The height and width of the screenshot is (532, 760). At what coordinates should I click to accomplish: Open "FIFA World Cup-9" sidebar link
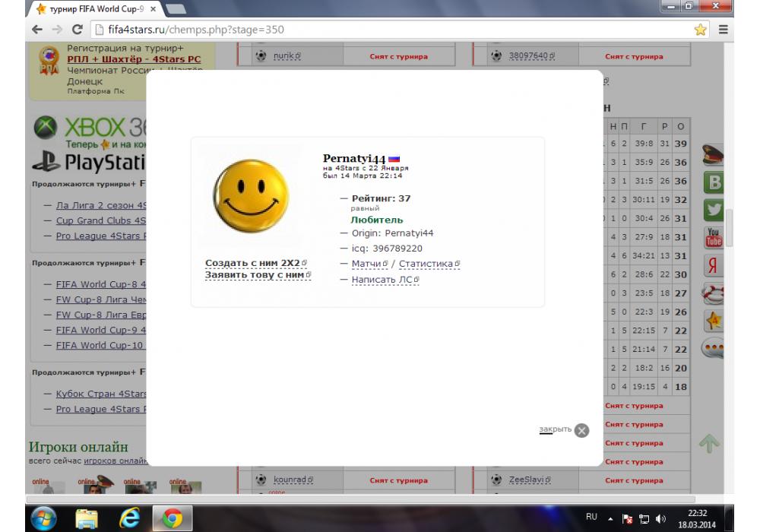coord(101,330)
